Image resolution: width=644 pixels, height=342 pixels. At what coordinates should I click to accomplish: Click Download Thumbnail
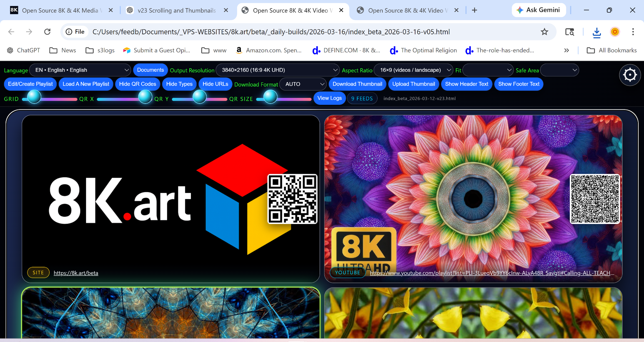coord(358,84)
